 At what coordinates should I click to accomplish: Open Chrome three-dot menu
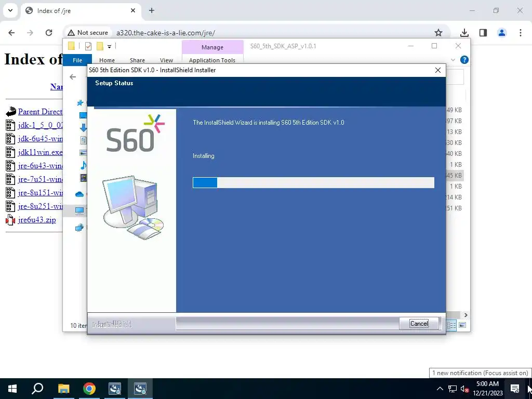pos(521,33)
